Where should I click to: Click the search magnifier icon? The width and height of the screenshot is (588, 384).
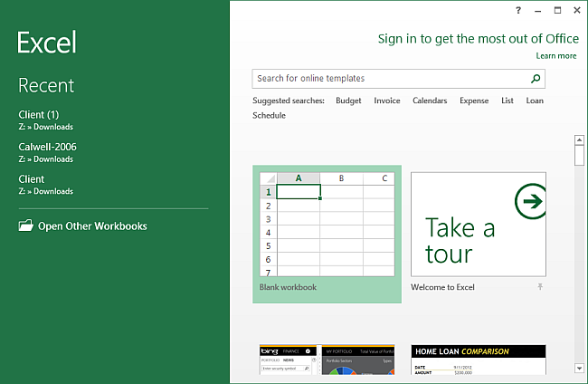[x=536, y=79]
